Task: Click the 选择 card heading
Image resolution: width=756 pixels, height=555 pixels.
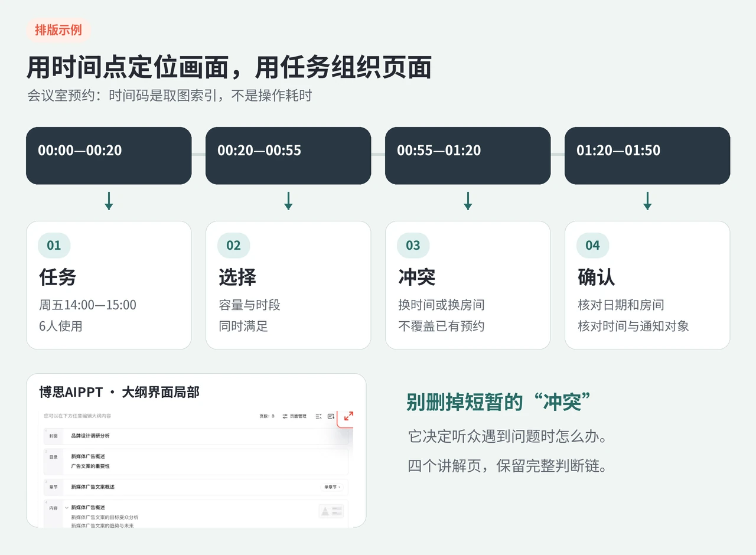Action: pyautogui.click(x=237, y=277)
